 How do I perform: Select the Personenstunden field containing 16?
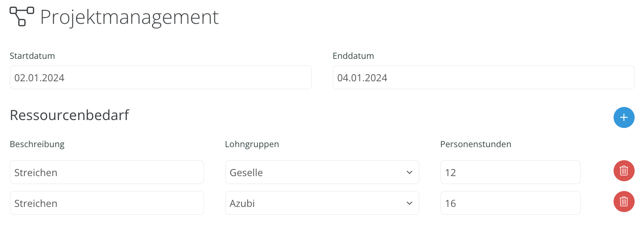[511, 203]
